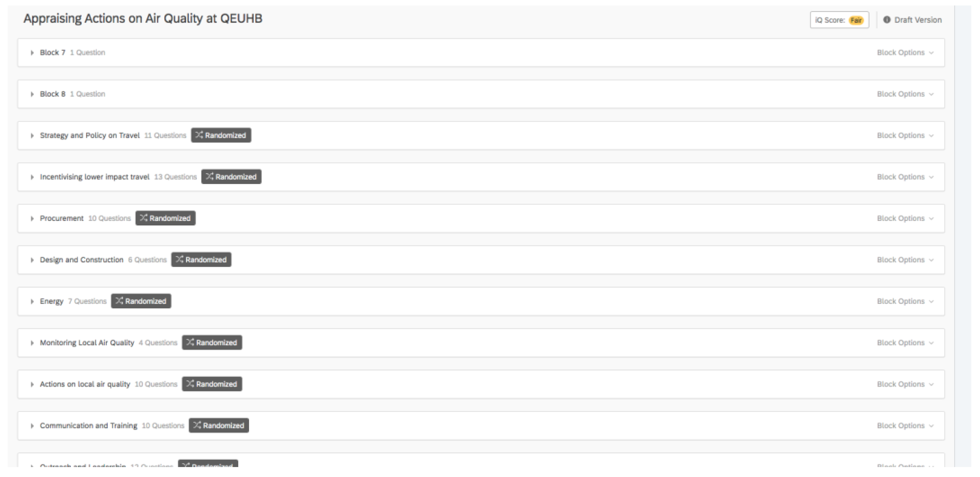Select the Monitoring Local Air Quality block title
The image size is (980, 477).
coord(87,342)
